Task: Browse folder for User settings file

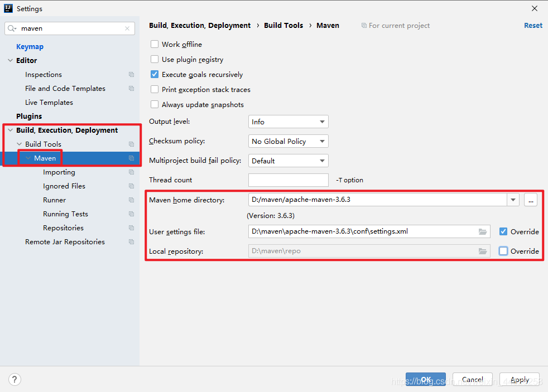Action: (483, 232)
